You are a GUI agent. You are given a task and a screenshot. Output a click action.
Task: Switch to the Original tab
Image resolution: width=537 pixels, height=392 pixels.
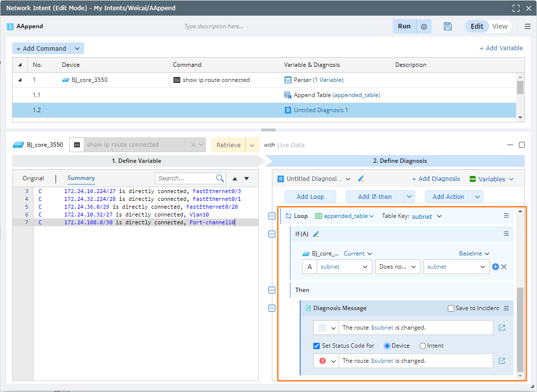click(x=33, y=178)
